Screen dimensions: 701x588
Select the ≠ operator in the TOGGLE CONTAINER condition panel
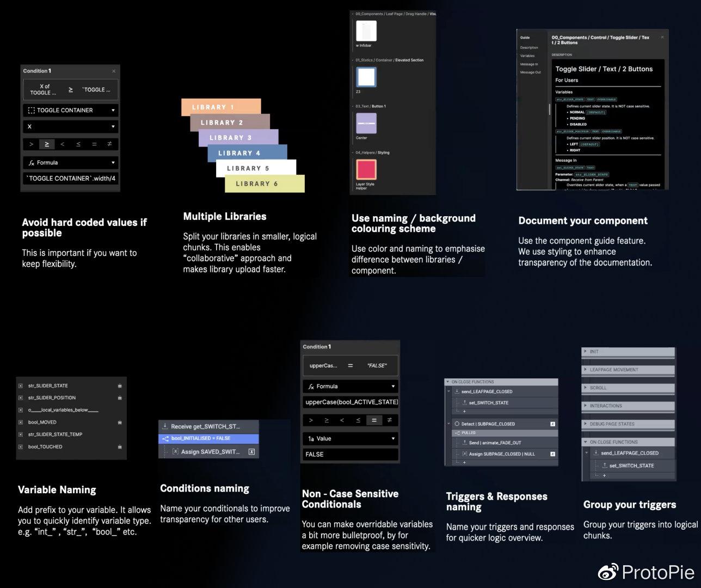pos(109,144)
